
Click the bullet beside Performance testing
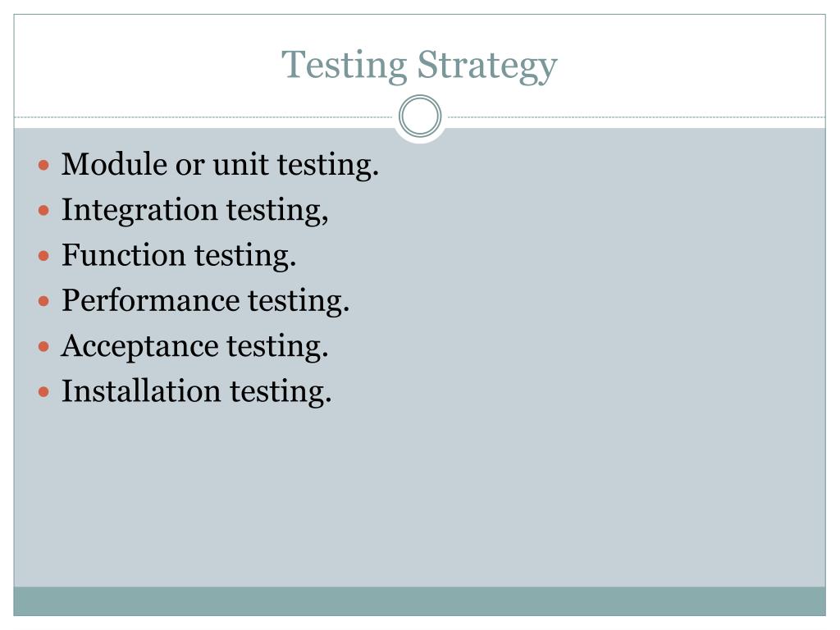[x=44, y=301]
